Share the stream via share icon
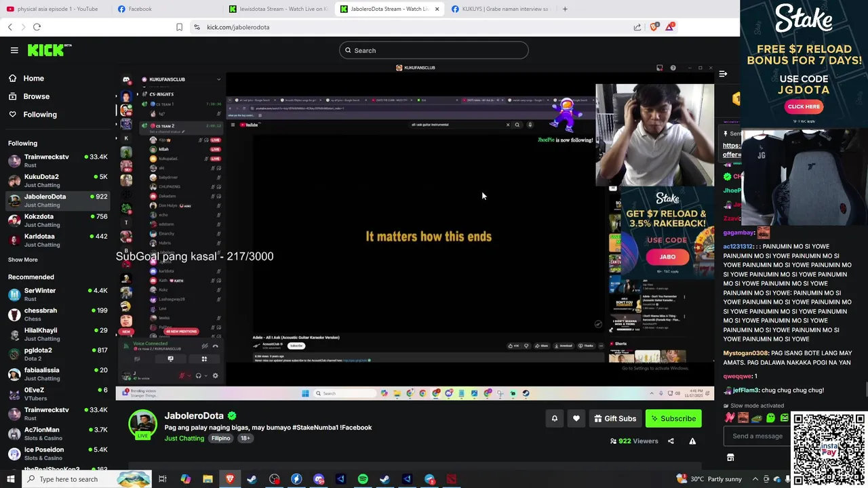868x488 pixels. [671, 441]
